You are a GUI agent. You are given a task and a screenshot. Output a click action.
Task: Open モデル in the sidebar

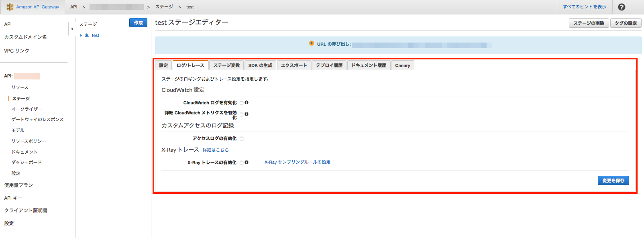[18, 130]
